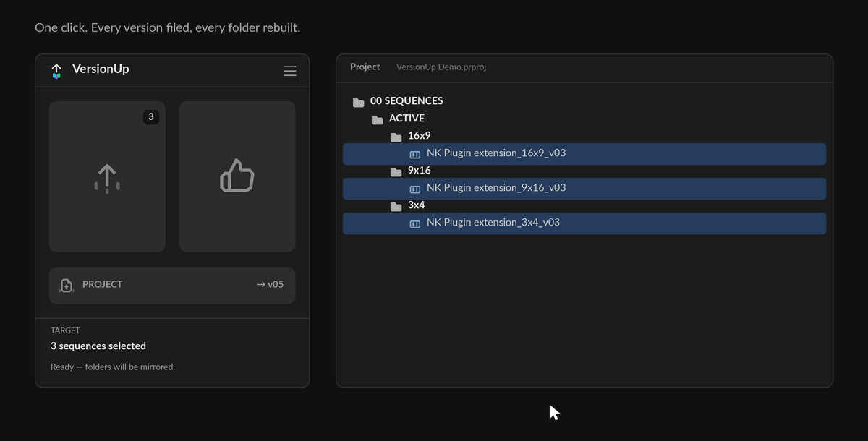This screenshot has width=868, height=441.
Task: Click the 9x16 folder icon
Action: 396,171
